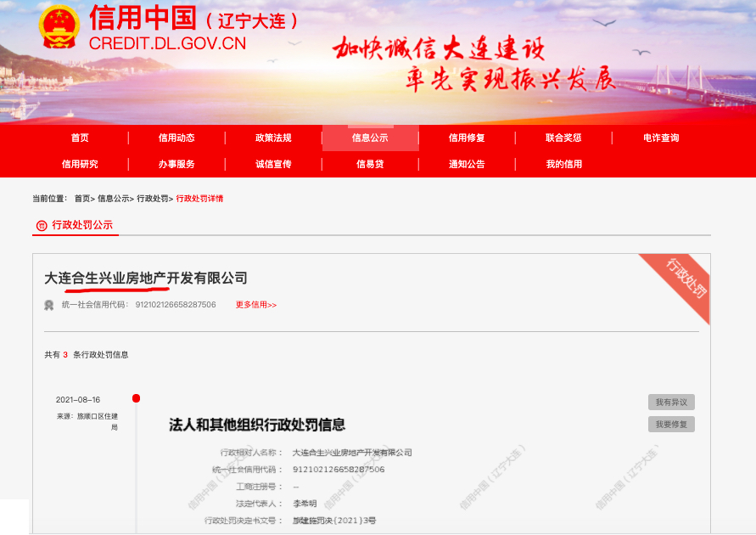Open the 首页 menu item
The height and width of the screenshot is (535, 756).
coord(80,138)
